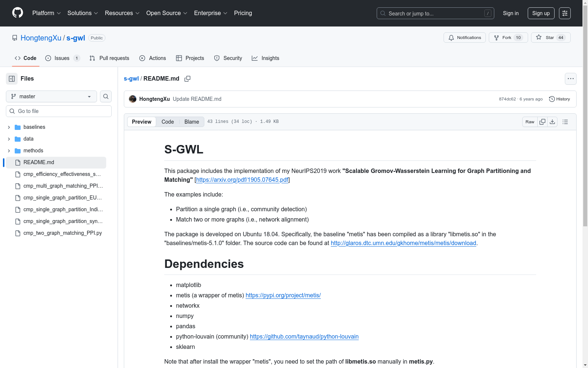
Task: Copy raw file contents
Action: pos(542,122)
